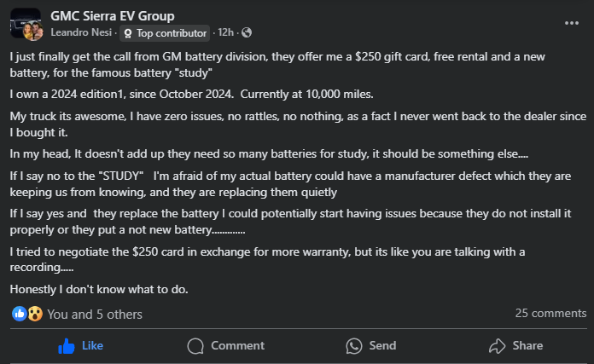Open the three-dot post options menu
Screen dimensions: 594x364
point(570,21)
